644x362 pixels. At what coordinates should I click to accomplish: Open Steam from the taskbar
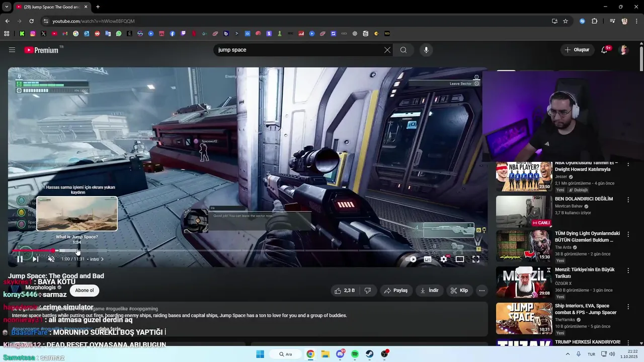coord(370,354)
